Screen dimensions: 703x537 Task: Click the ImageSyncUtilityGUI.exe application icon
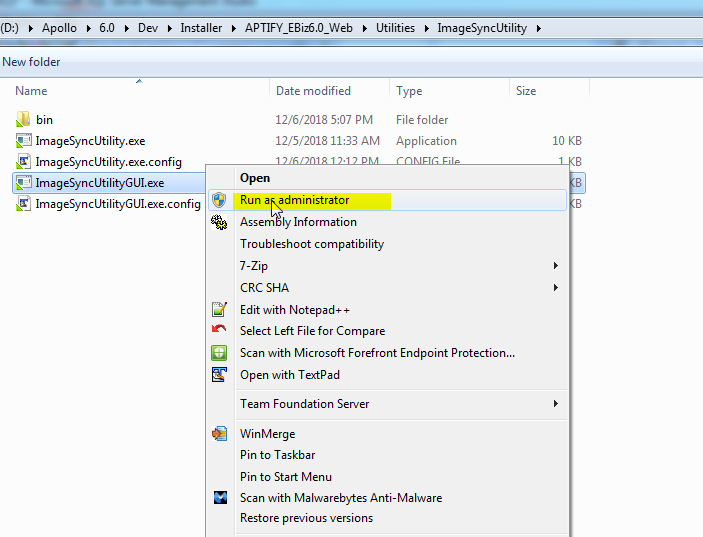[24, 183]
